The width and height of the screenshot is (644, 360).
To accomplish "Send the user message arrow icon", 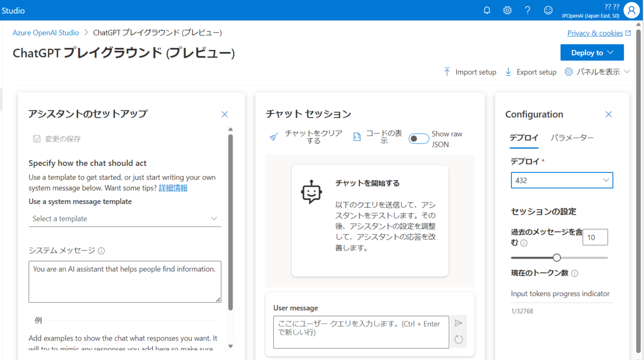I will click(x=458, y=323).
